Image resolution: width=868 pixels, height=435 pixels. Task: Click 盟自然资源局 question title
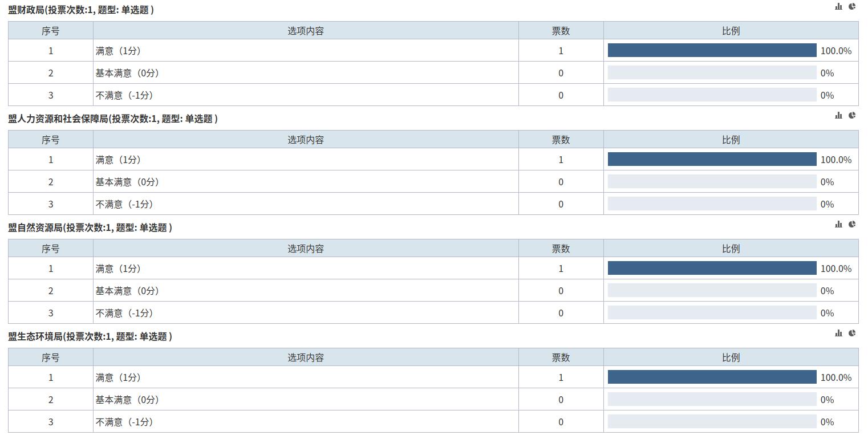(90, 228)
